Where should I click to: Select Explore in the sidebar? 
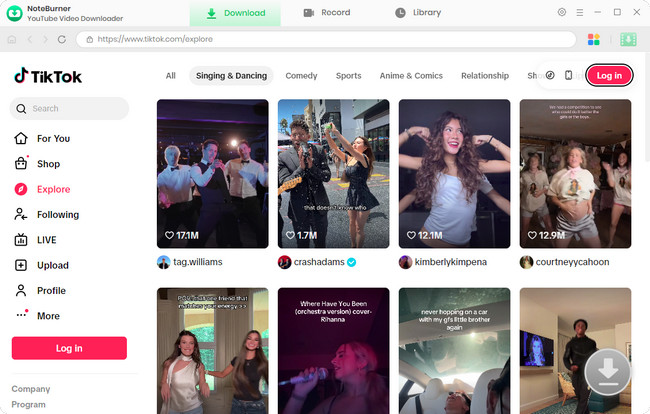coord(42,189)
